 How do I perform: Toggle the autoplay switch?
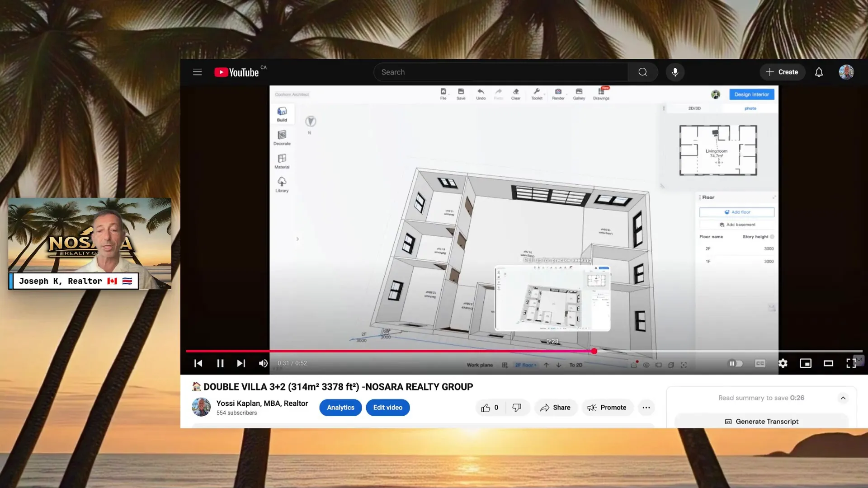[x=735, y=363]
